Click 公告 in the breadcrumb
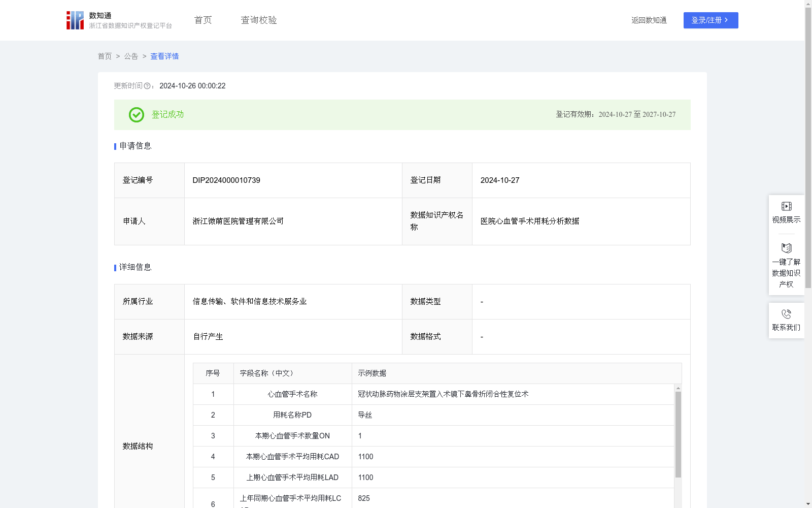The image size is (812, 508). pyautogui.click(x=131, y=56)
